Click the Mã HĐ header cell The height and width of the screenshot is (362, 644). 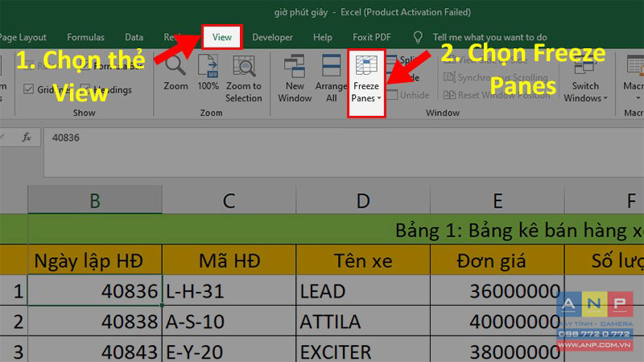[229, 260]
